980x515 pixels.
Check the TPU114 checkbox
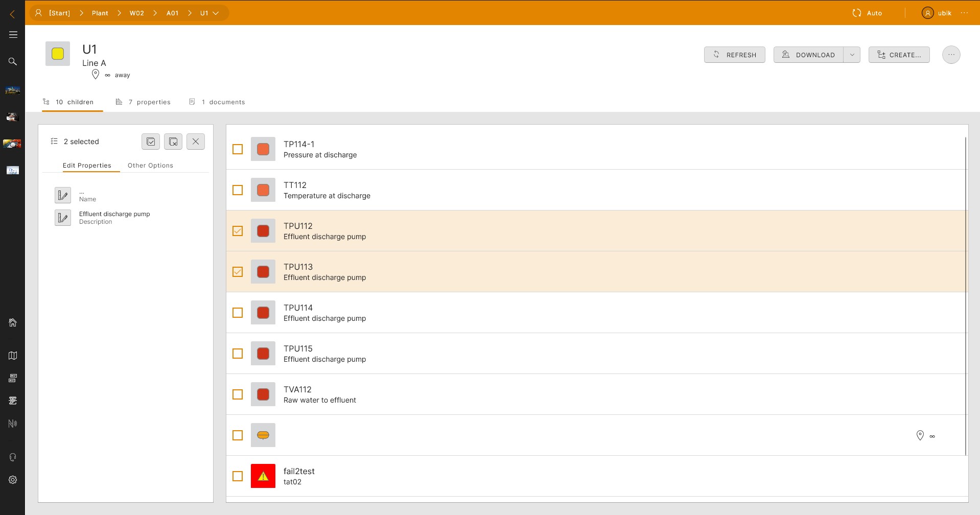[238, 313]
